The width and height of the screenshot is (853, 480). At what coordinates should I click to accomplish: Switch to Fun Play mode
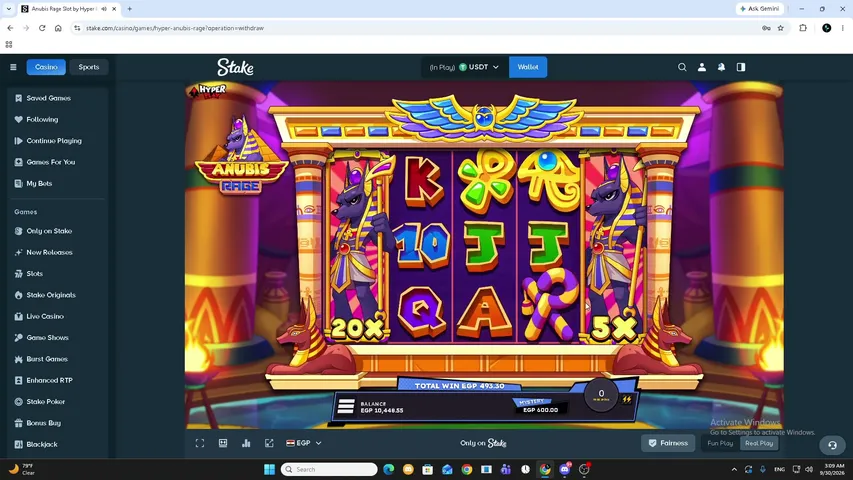click(x=720, y=443)
